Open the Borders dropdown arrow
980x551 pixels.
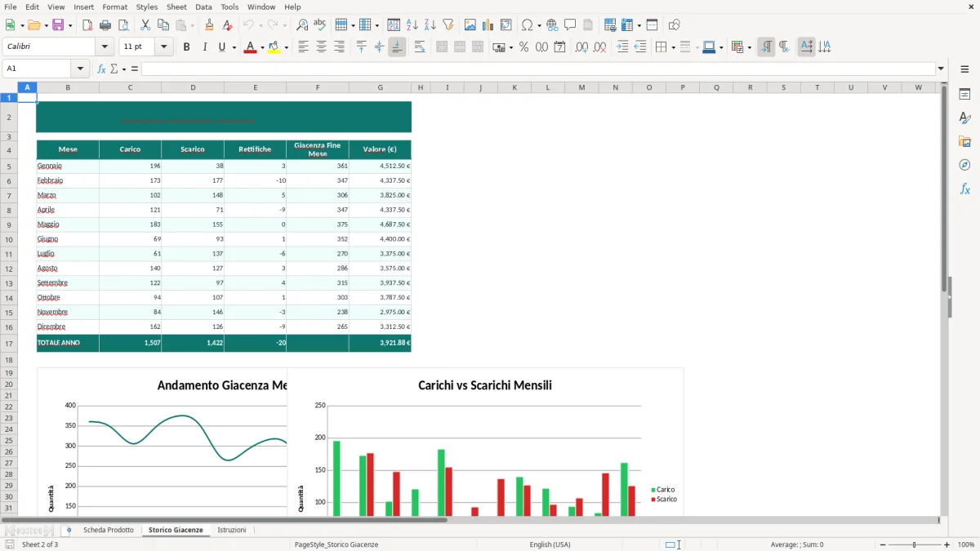point(672,47)
